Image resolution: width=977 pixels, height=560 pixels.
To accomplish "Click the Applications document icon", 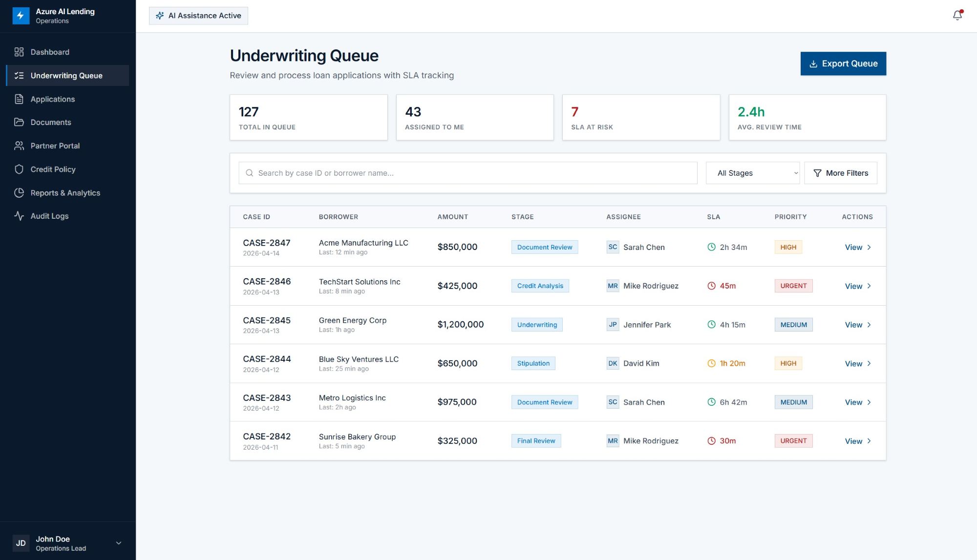I will click(x=19, y=99).
